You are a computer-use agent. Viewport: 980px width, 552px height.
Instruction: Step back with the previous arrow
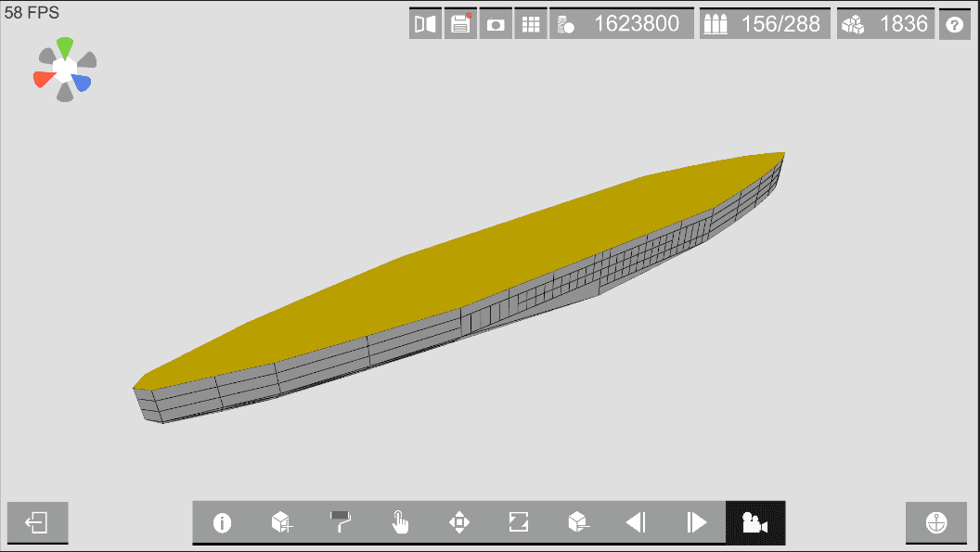click(x=637, y=522)
